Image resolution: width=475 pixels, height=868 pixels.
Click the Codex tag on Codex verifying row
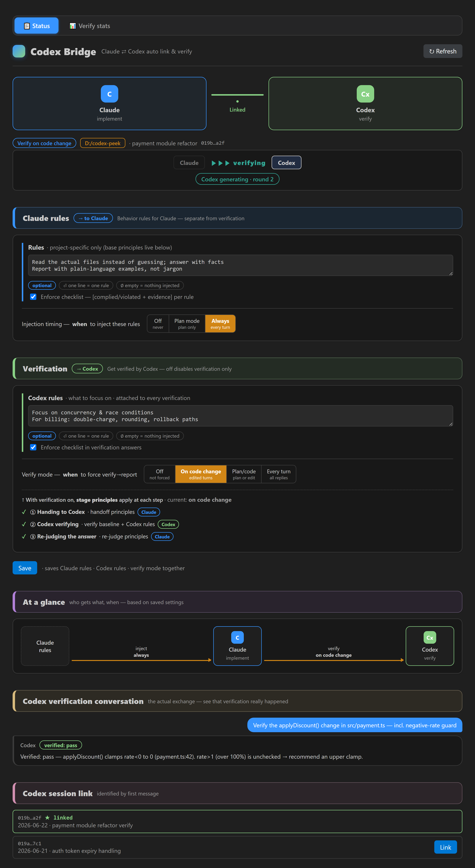(x=168, y=525)
